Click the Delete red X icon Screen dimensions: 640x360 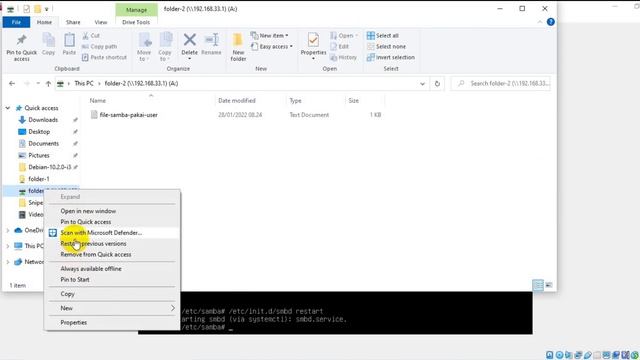pyautogui.click(x=189, y=41)
